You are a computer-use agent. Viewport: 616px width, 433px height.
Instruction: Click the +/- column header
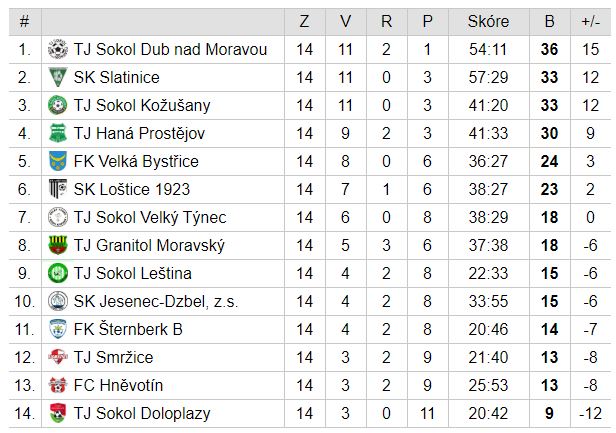coord(590,22)
